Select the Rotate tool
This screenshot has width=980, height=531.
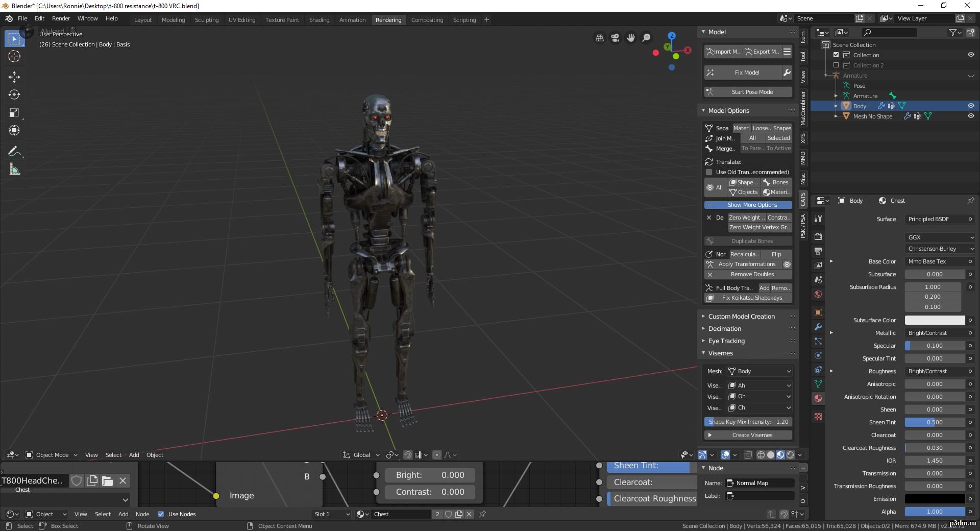pyautogui.click(x=14, y=95)
